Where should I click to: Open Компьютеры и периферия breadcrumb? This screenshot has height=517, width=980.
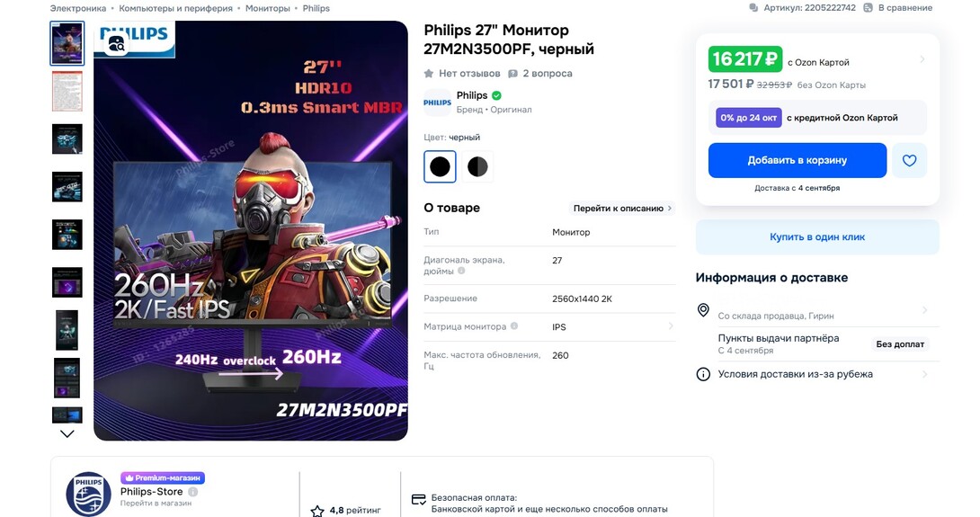click(175, 8)
